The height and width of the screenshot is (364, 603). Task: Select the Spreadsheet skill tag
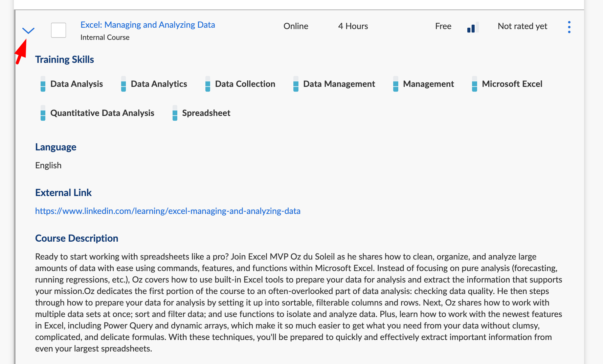[x=206, y=113]
